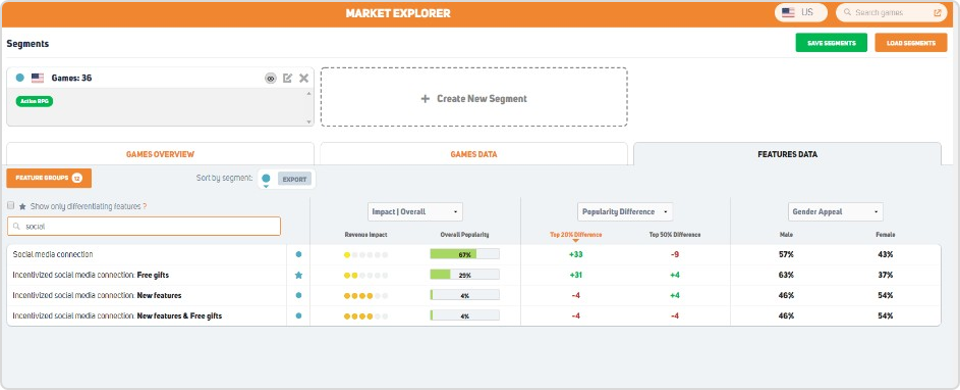The image size is (960, 390).
Task: Click the LOAD SEGMENTS button
Action: 911,43
